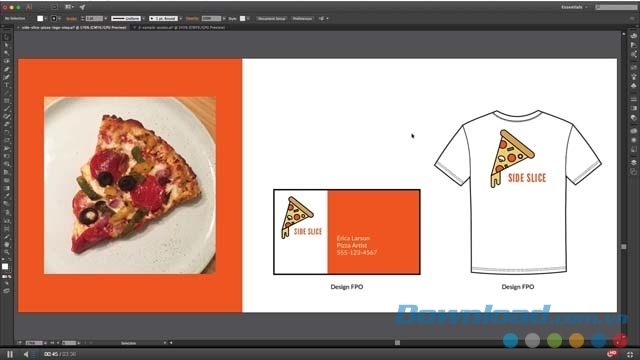Click the horizontal scrollbar thumb
The height and width of the screenshot is (360, 640).
pyautogui.click(x=397, y=343)
